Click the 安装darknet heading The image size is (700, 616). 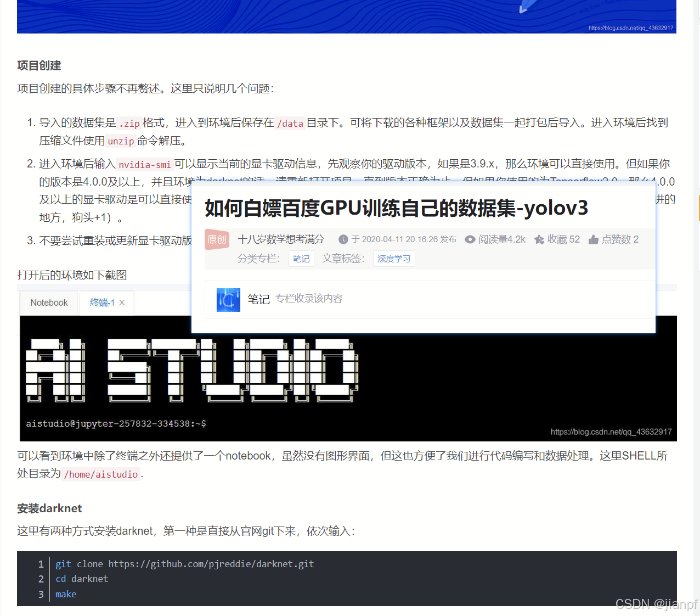(x=49, y=508)
